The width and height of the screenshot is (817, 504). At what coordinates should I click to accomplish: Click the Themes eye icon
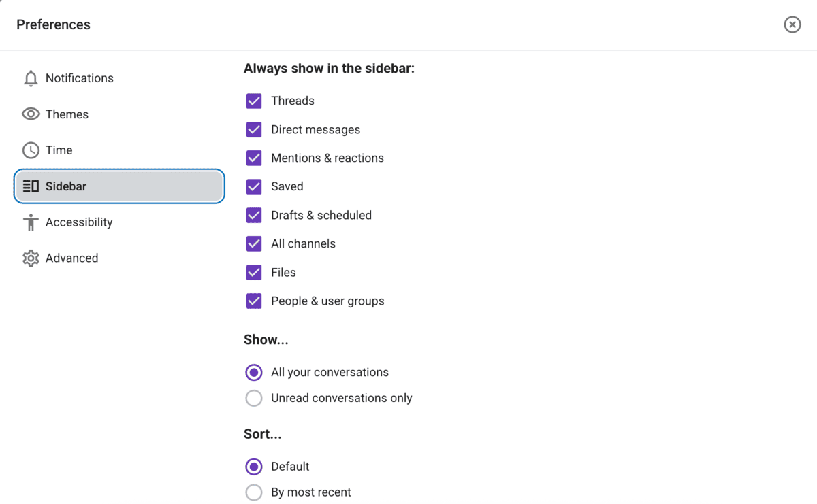[31, 114]
